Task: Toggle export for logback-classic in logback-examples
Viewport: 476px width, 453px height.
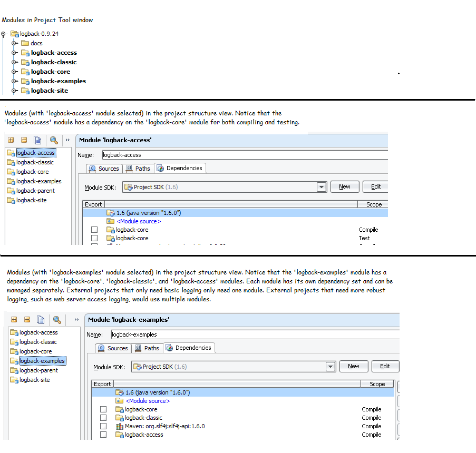Action: pyautogui.click(x=103, y=418)
